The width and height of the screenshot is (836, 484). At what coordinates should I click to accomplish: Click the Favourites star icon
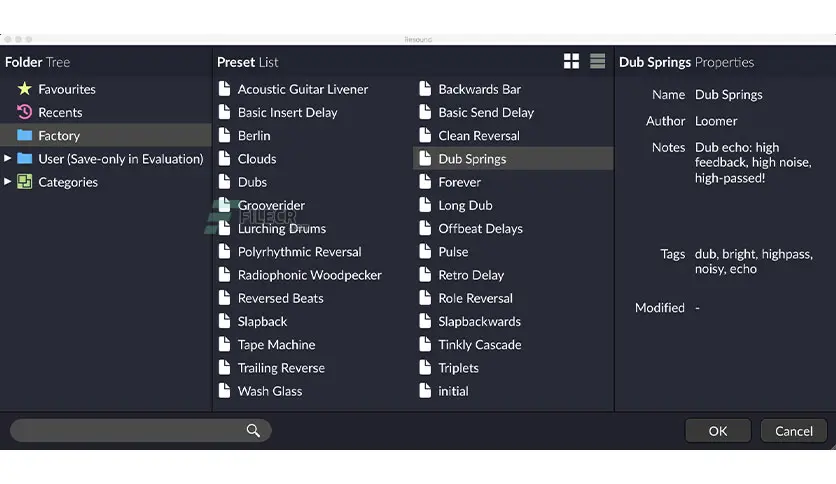pyautogui.click(x=25, y=89)
